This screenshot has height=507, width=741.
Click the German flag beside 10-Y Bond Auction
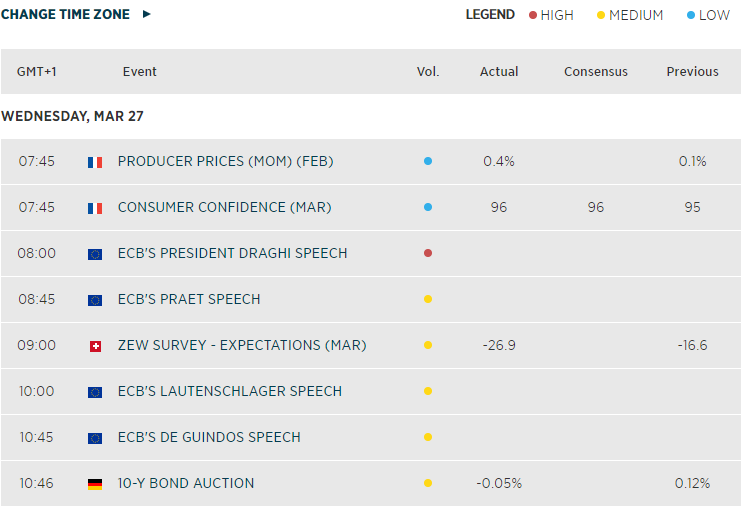click(95, 484)
